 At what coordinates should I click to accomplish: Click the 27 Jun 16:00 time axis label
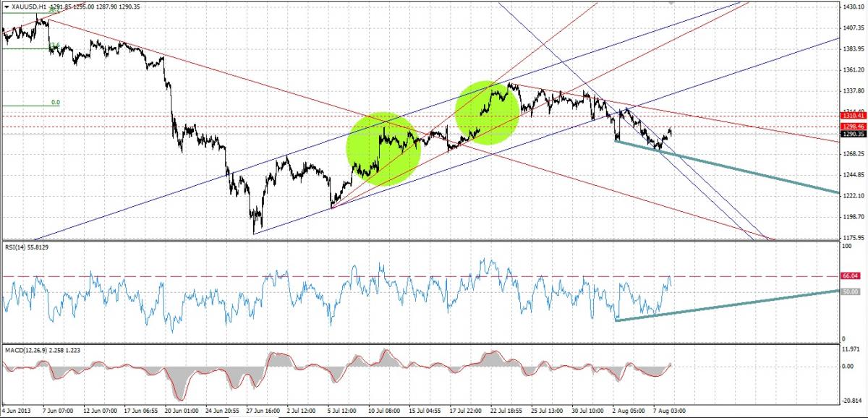(x=265, y=409)
